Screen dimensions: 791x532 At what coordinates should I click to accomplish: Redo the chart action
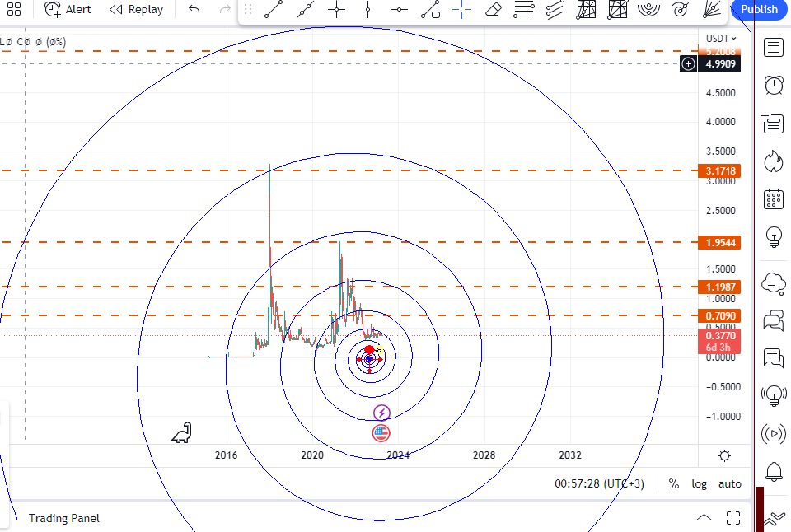point(225,9)
